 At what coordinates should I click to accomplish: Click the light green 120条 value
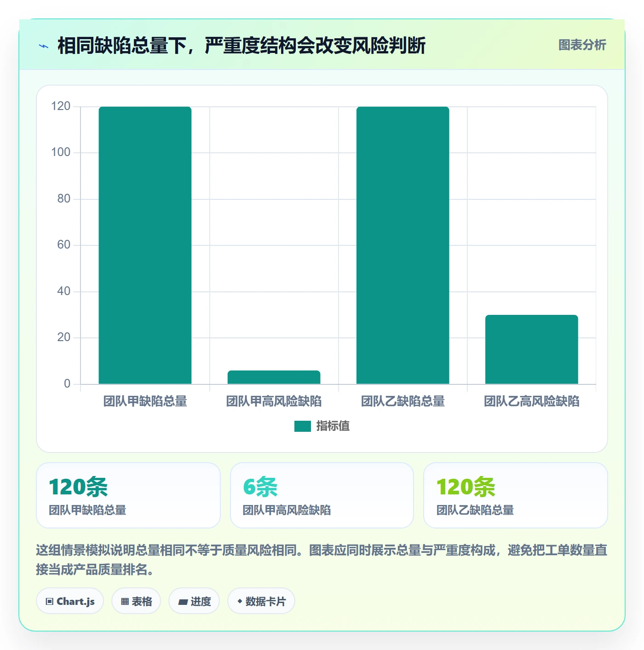pyautogui.click(x=466, y=487)
